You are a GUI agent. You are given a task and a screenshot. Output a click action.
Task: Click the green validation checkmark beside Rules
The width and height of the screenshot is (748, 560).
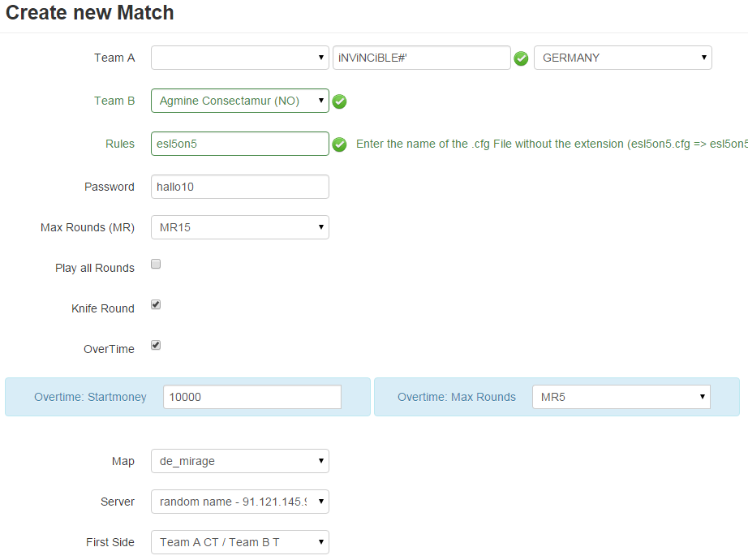(x=340, y=144)
